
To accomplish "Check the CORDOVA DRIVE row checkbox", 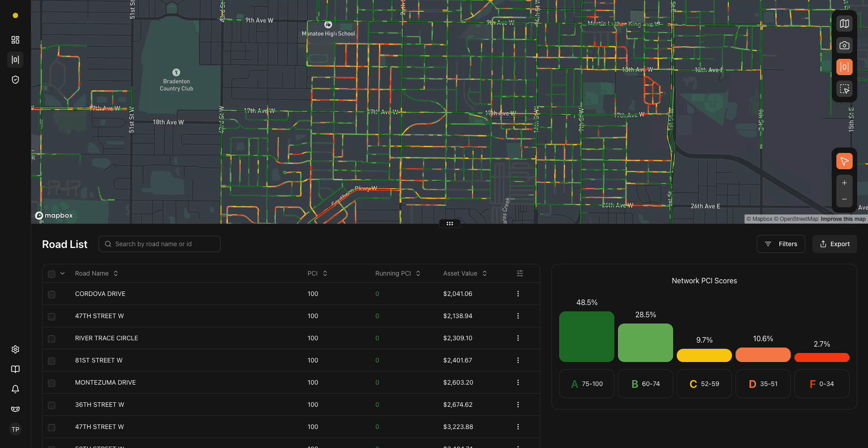I will coord(52,294).
